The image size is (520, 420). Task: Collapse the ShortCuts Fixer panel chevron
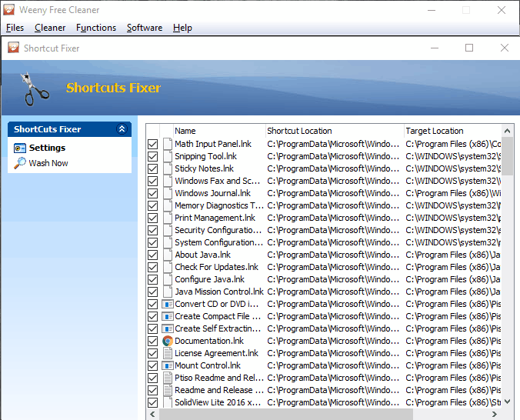tap(122, 128)
